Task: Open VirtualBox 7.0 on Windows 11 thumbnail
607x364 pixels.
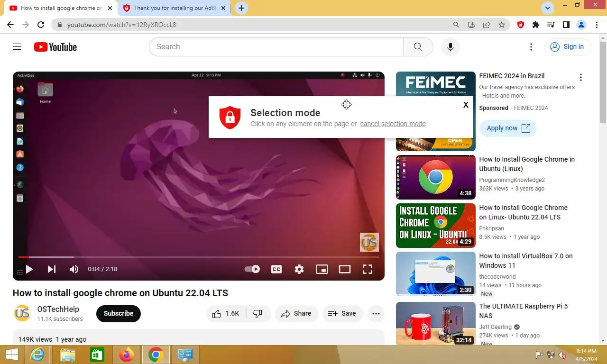Action: pos(435,274)
